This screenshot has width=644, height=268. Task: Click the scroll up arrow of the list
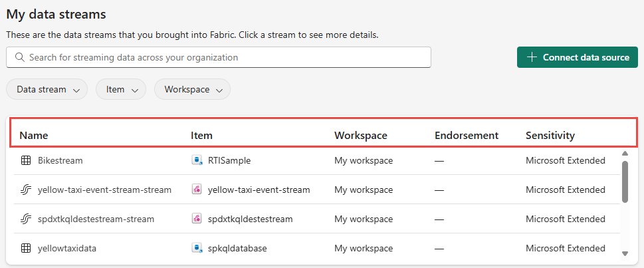click(x=625, y=154)
